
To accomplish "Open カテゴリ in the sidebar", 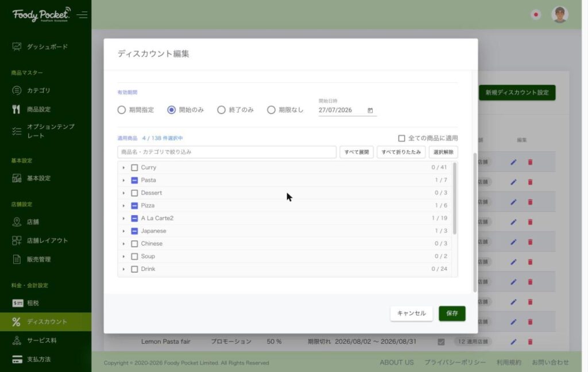I will pyautogui.click(x=45, y=90).
